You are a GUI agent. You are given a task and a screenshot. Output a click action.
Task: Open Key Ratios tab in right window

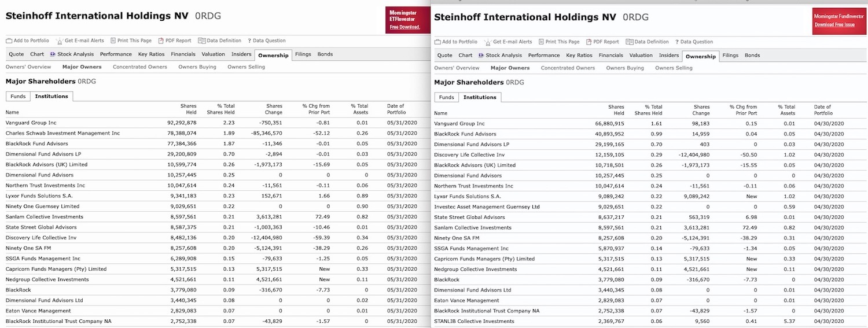tap(579, 56)
